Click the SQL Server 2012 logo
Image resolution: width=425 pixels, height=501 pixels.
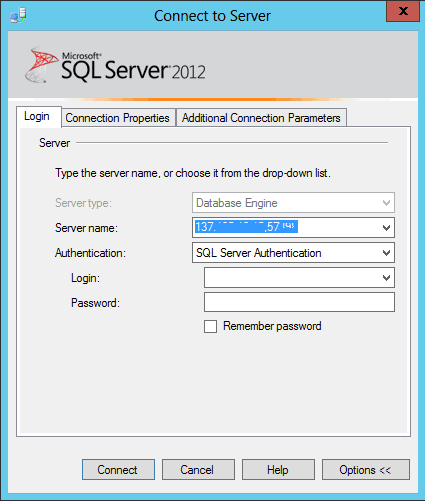coord(115,65)
